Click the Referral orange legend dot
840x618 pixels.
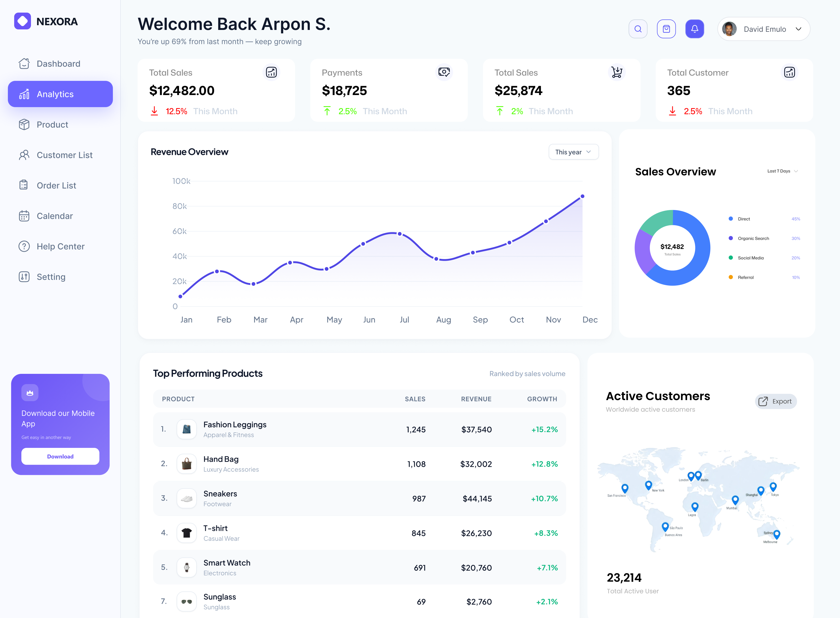click(x=731, y=277)
